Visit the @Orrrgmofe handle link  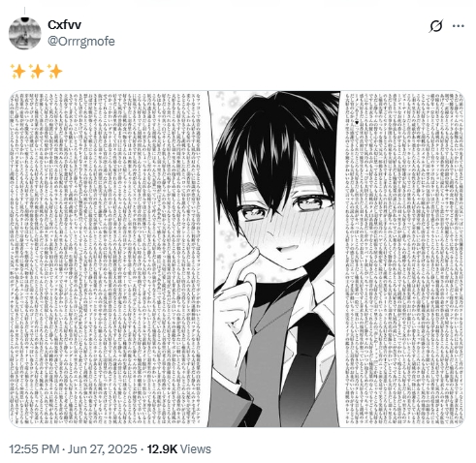(x=81, y=42)
